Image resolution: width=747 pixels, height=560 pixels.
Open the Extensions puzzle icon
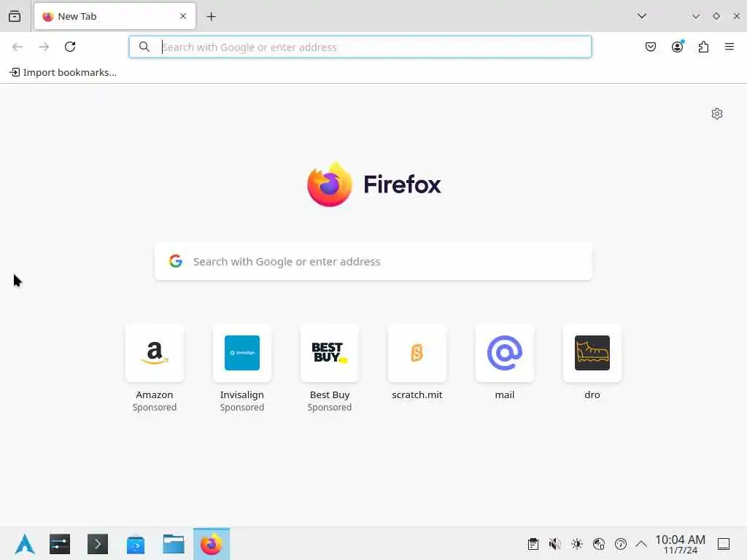pos(703,47)
